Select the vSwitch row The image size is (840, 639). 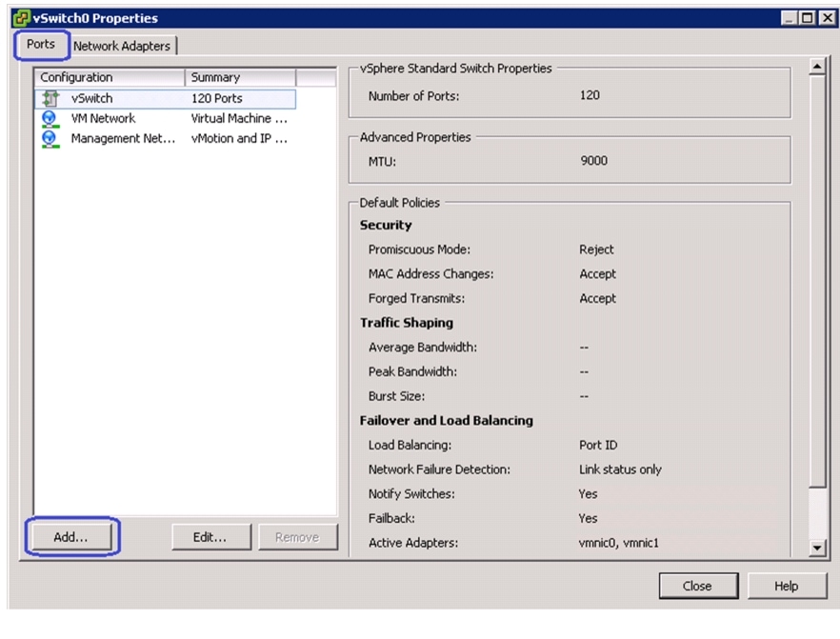(x=166, y=98)
